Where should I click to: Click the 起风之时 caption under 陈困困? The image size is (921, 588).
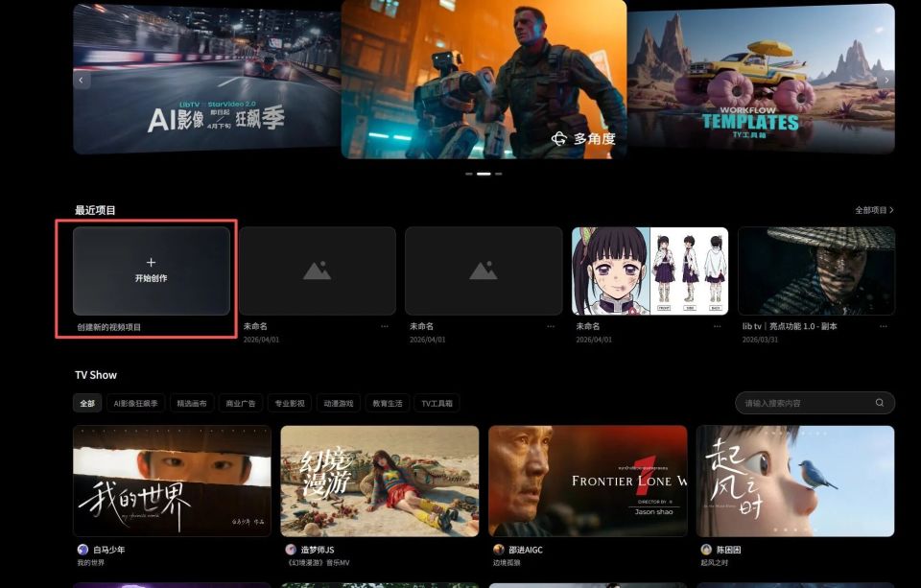[714, 563]
